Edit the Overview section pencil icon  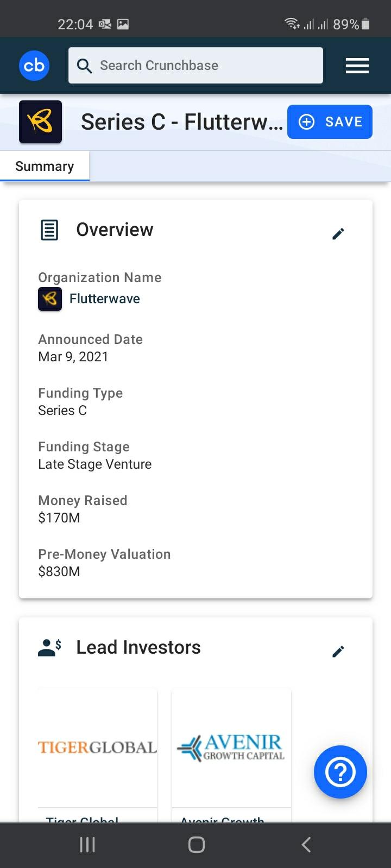click(x=338, y=234)
